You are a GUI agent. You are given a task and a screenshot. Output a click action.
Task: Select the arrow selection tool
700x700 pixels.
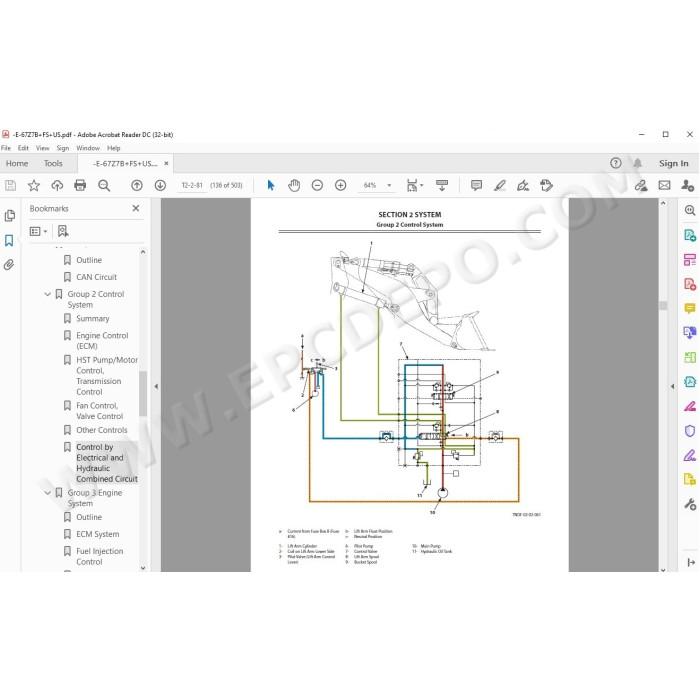click(271, 185)
